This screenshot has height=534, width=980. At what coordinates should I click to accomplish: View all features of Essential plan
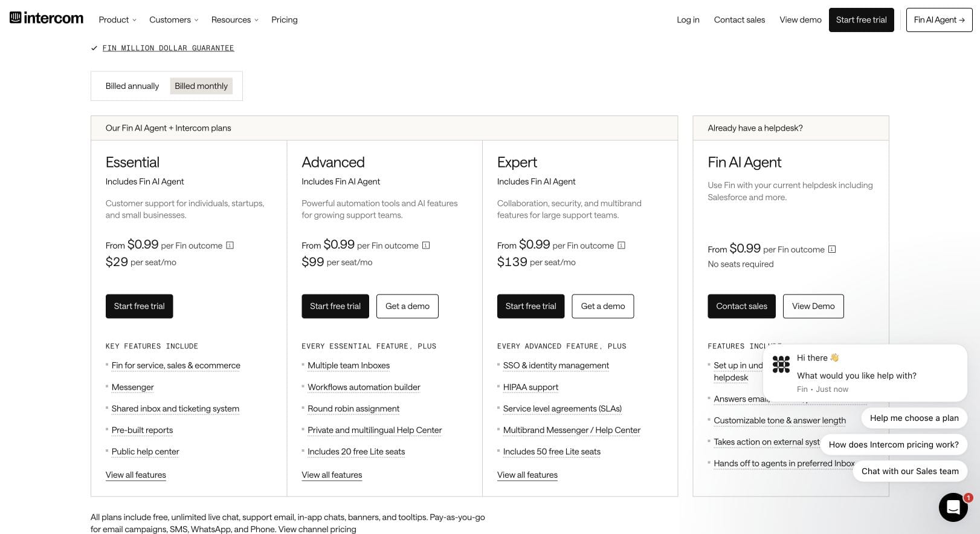pyautogui.click(x=136, y=475)
